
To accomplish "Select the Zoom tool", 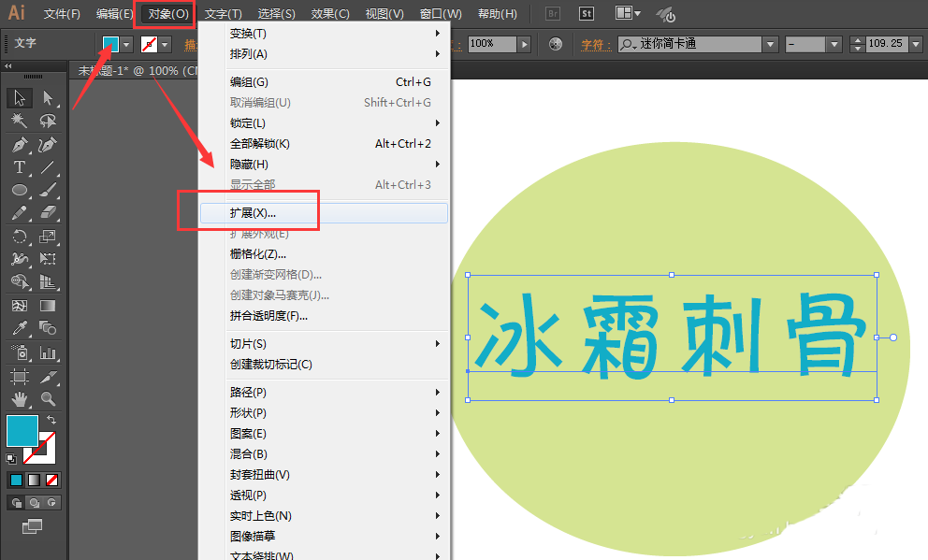I will click(48, 400).
